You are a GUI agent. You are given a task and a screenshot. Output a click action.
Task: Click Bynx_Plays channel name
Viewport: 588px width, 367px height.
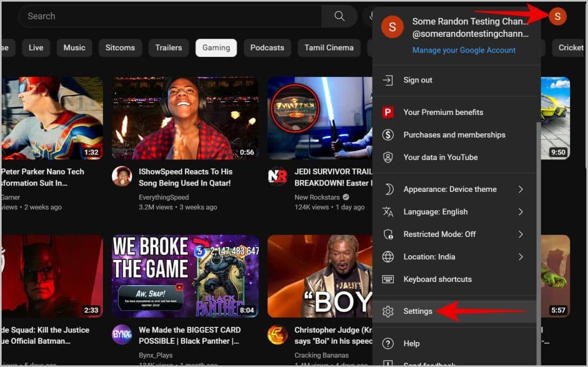pos(155,355)
